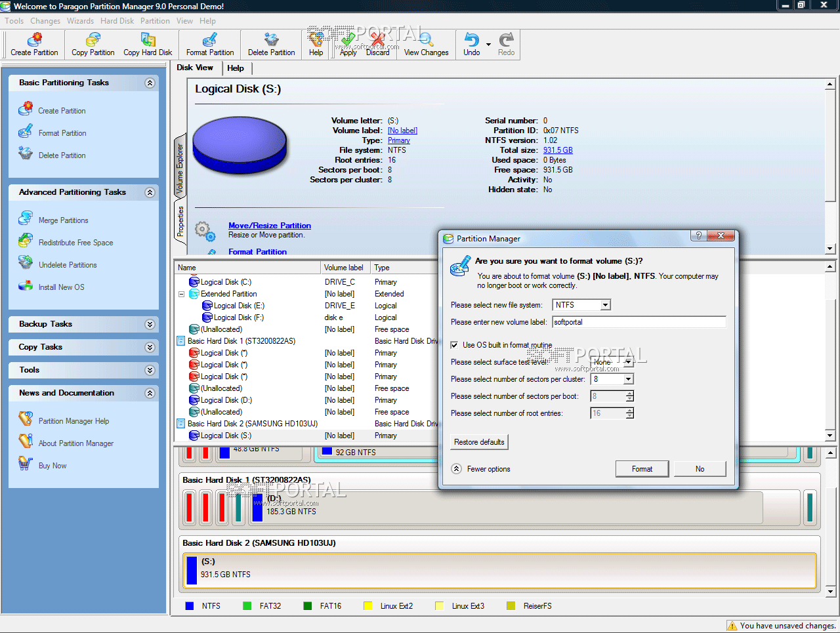Switch to the Disk View tab

tap(195, 68)
